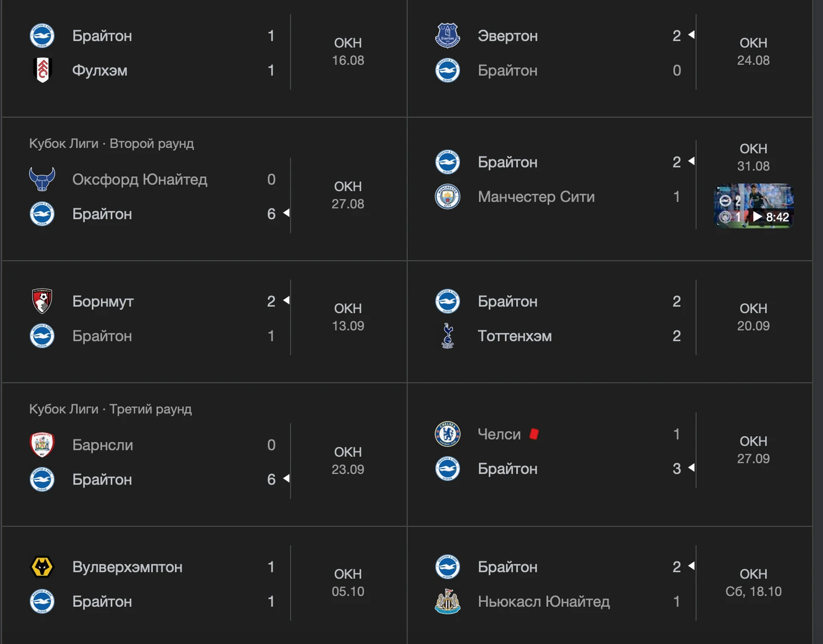Click the Сб, 18.10 match date

(753, 592)
